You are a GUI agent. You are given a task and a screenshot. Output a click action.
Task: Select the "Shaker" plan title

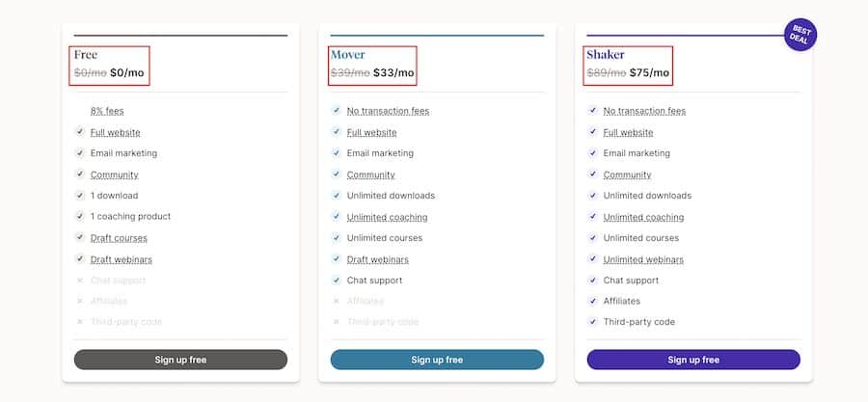point(606,55)
